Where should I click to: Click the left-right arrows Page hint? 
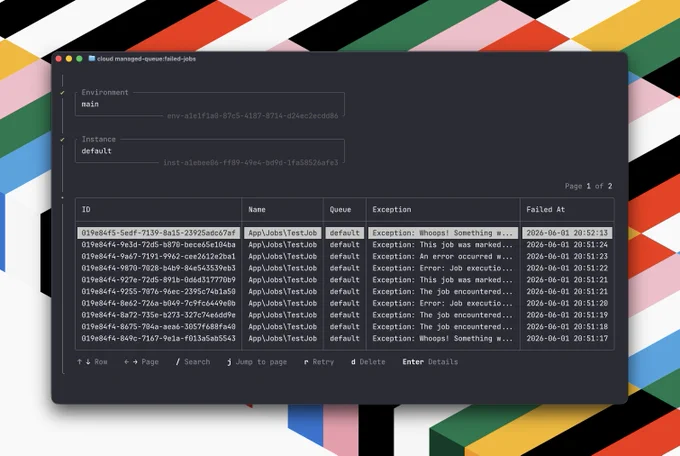(141, 362)
